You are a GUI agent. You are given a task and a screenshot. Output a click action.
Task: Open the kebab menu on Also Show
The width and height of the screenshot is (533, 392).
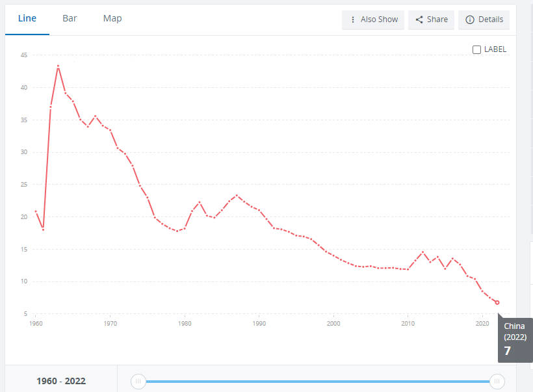click(x=353, y=20)
